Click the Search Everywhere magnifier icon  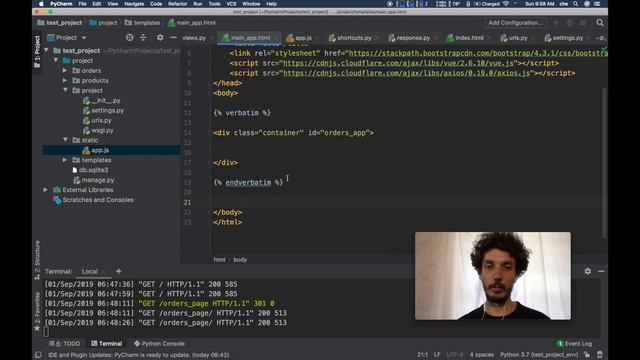pyautogui.click(x=600, y=23)
